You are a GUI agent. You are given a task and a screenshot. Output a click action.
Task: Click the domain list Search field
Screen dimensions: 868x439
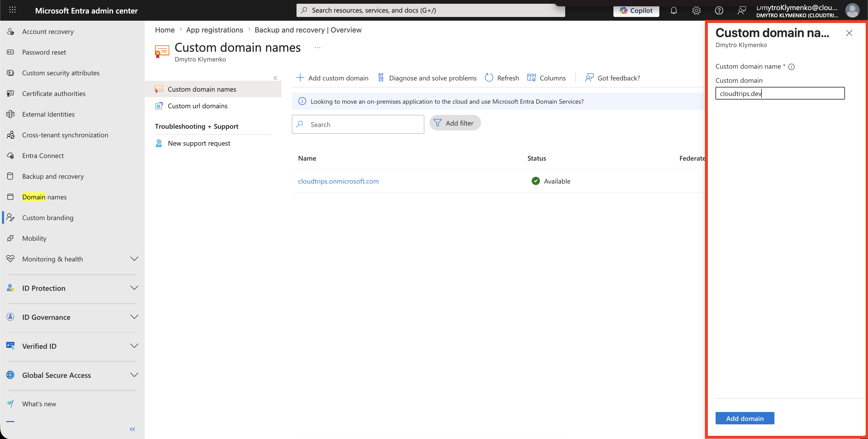click(x=358, y=124)
